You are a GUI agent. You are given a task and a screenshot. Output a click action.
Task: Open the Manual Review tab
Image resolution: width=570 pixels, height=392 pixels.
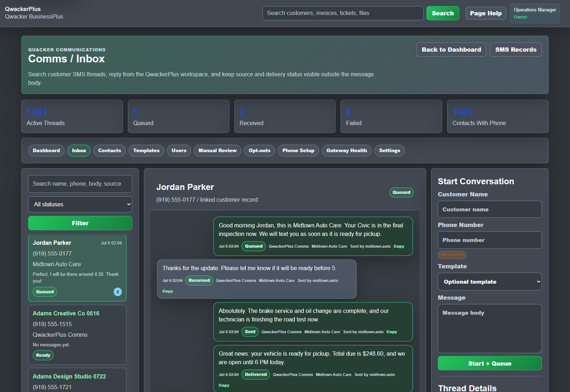click(217, 150)
